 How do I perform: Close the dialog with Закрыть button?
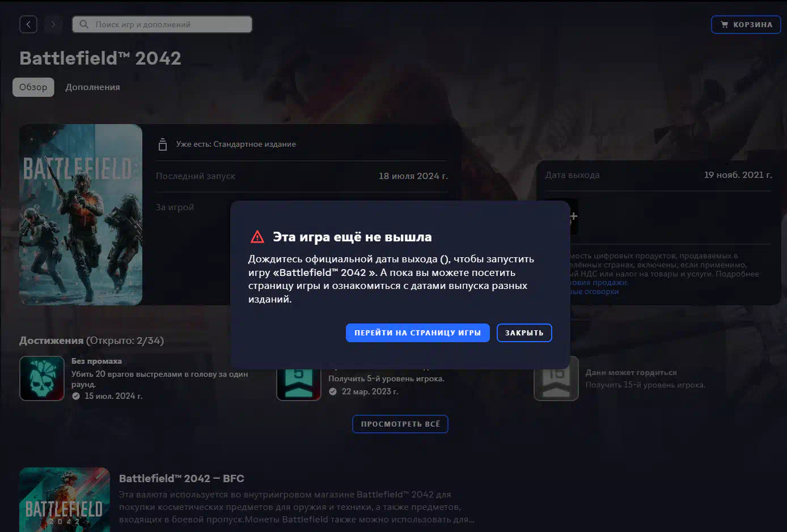point(524,333)
